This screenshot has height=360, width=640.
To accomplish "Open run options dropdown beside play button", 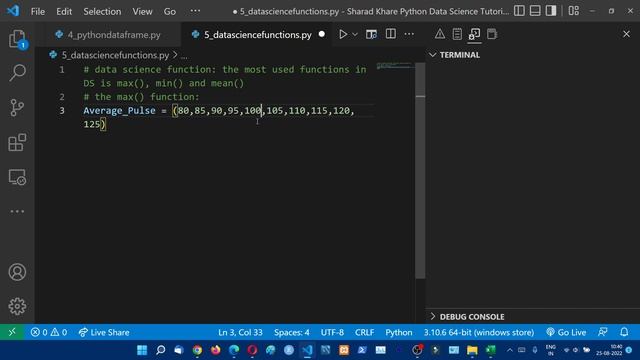I will 355,34.
